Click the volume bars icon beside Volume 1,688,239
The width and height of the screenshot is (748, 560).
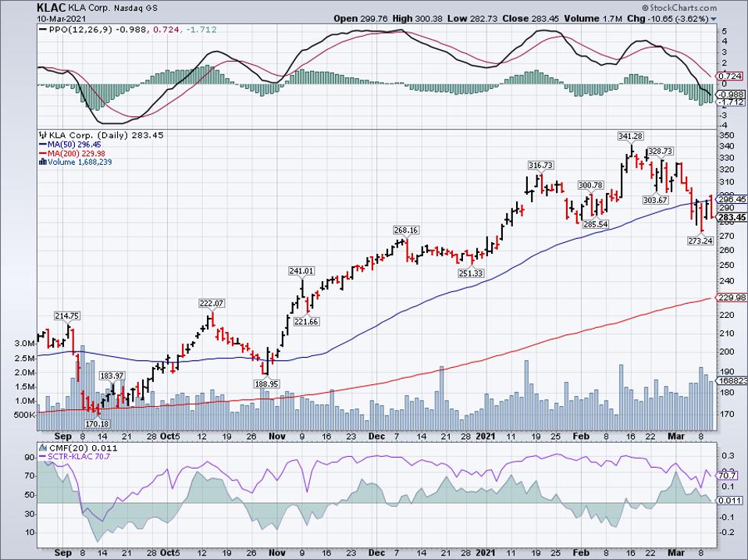click(43, 162)
